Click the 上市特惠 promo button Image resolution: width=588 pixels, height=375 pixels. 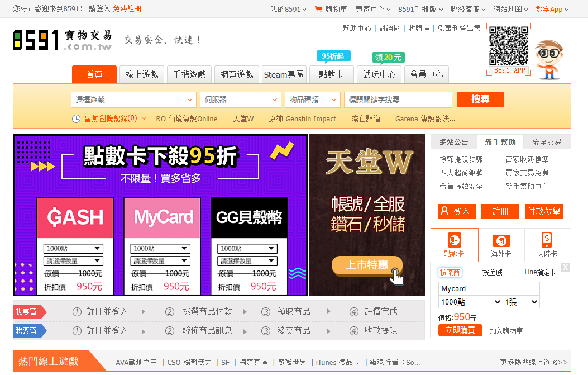point(367,265)
